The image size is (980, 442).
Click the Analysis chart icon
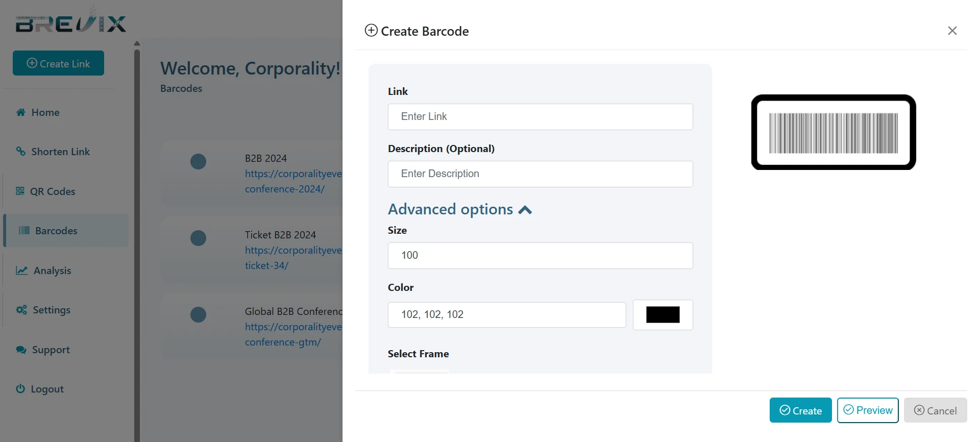point(21,271)
